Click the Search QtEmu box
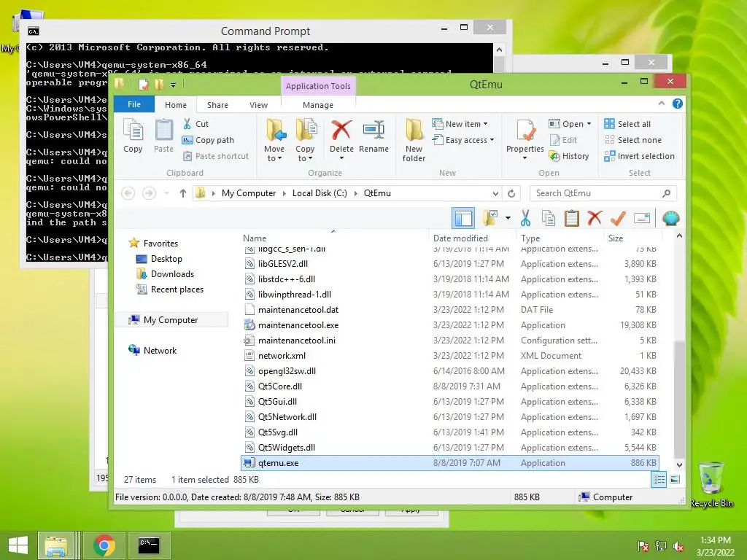 click(603, 193)
